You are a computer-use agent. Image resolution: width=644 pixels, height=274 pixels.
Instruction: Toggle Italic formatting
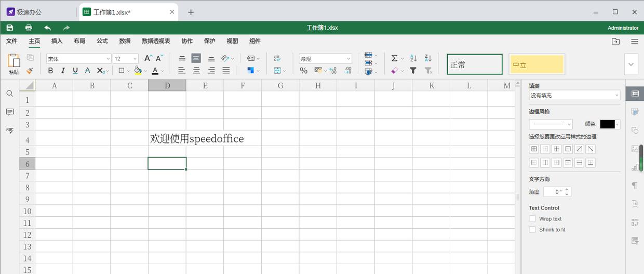(x=63, y=70)
